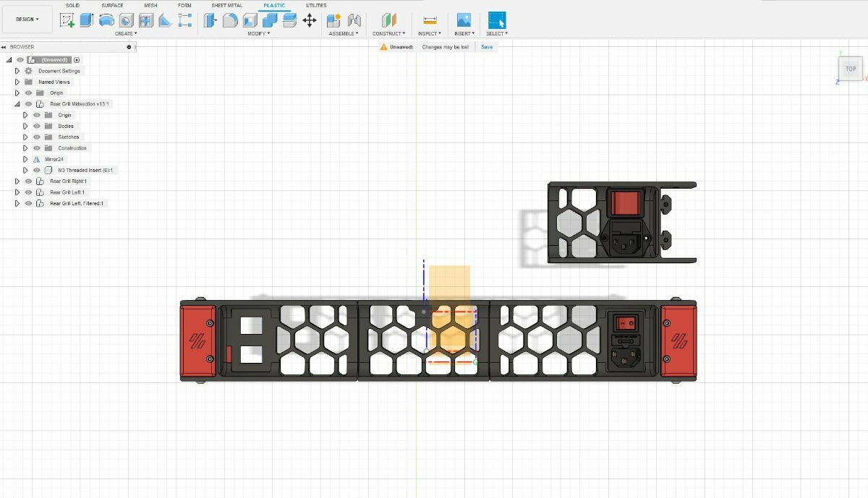The width and height of the screenshot is (868, 498).
Task: Click the New Component icon
Action: click(x=333, y=20)
